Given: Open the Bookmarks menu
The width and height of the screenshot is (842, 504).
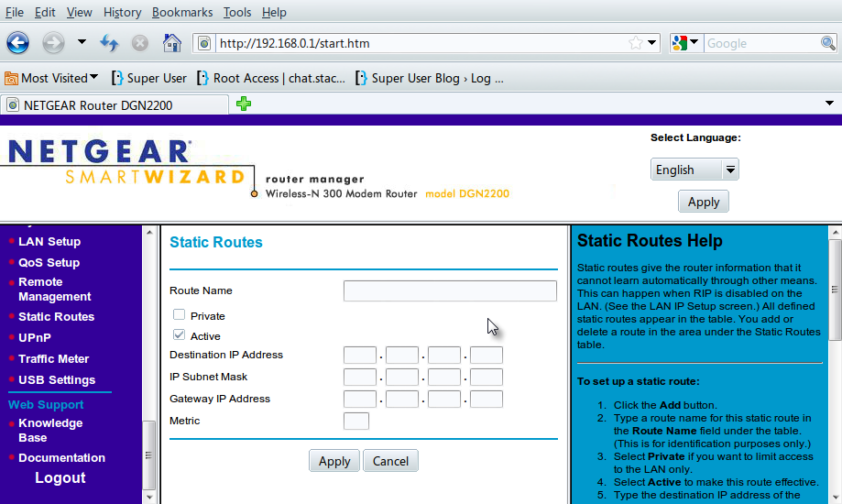Looking at the screenshot, I should point(182,12).
